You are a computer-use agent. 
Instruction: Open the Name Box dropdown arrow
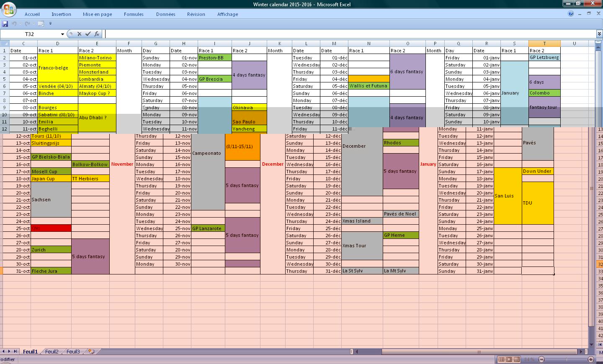[62, 34]
